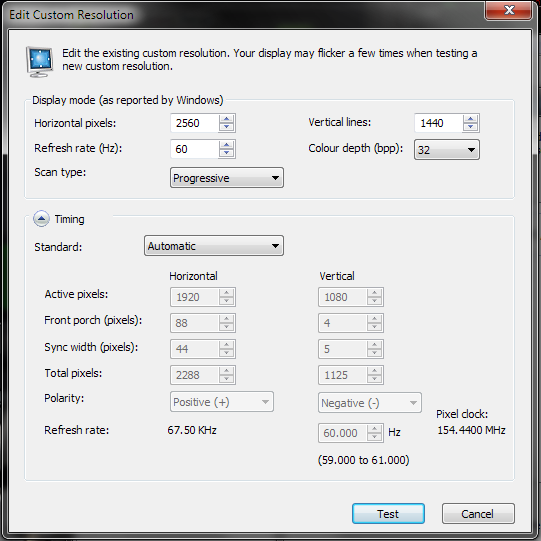Click the Cancel button
Image resolution: width=541 pixels, height=541 pixels.
click(478, 513)
